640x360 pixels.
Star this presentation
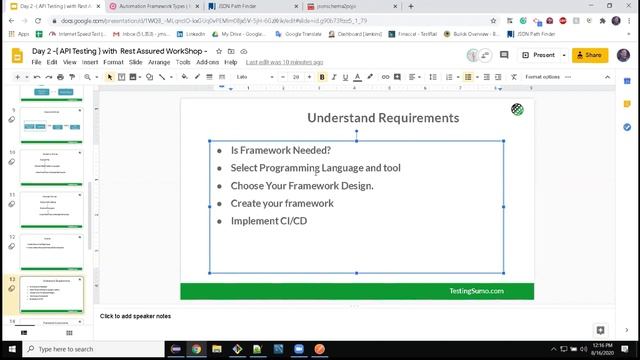point(219,51)
